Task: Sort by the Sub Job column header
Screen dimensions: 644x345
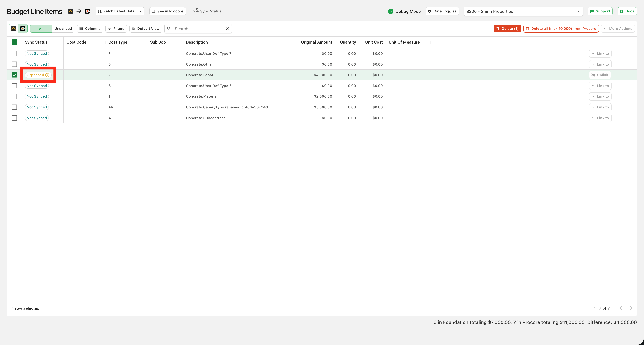Action: 158,42
